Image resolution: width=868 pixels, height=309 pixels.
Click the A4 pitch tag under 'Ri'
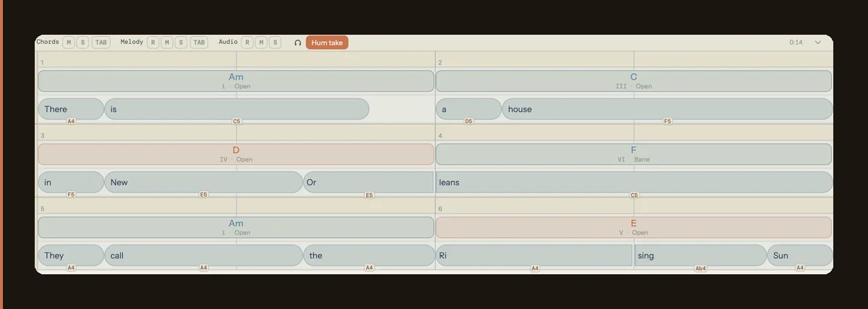[535, 268]
